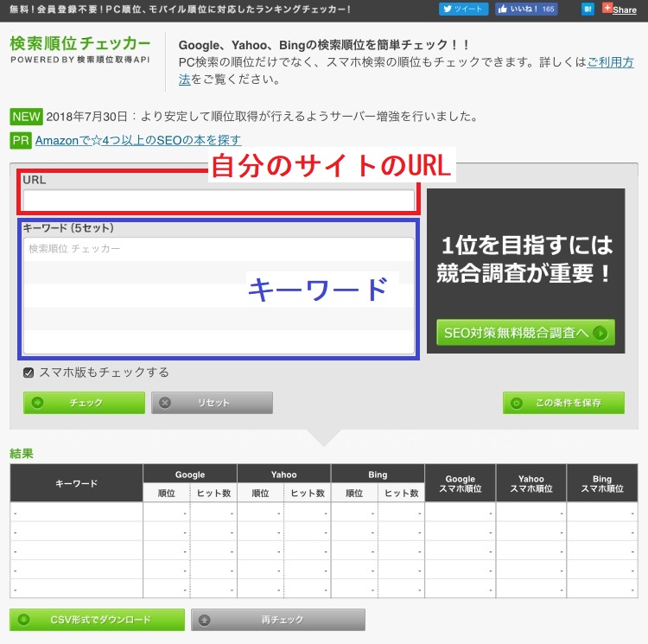
Task: Toggle the スマホ版もチェックする checkbox
Action: pyautogui.click(x=29, y=373)
